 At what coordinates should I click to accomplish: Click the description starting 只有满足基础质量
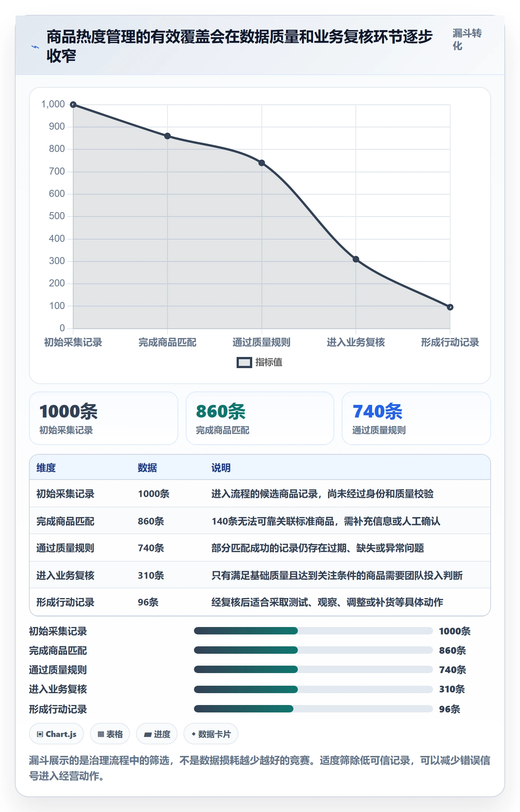click(337, 576)
